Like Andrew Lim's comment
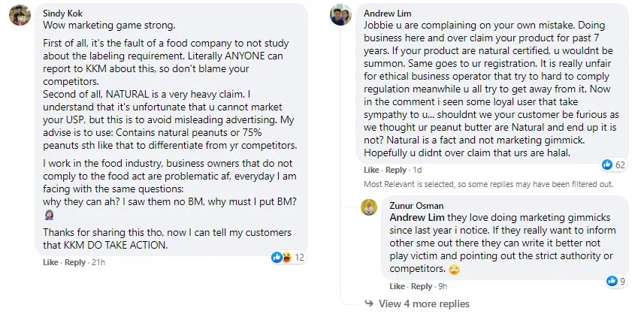This screenshot has height=314, width=644. (371, 170)
